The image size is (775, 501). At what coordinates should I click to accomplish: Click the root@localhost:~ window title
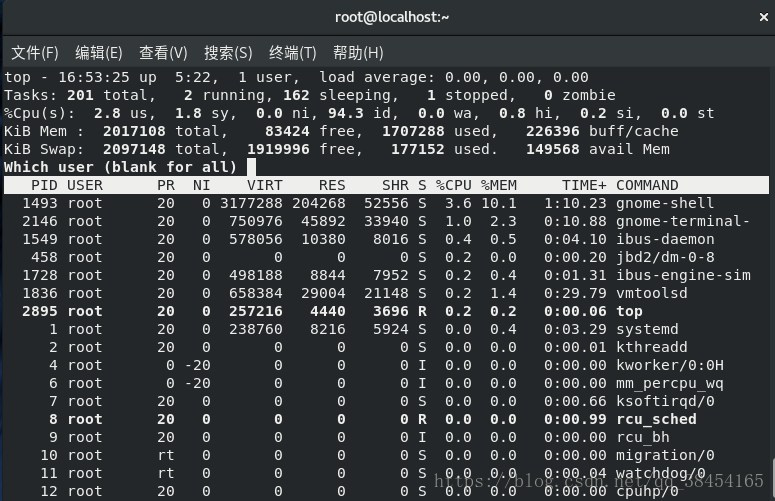coord(392,17)
